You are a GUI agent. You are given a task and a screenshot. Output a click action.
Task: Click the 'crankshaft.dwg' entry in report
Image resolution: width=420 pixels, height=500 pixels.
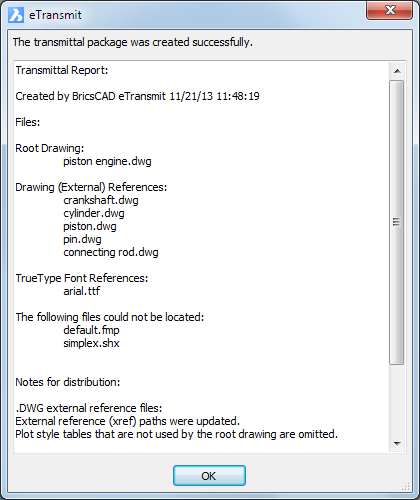101,200
